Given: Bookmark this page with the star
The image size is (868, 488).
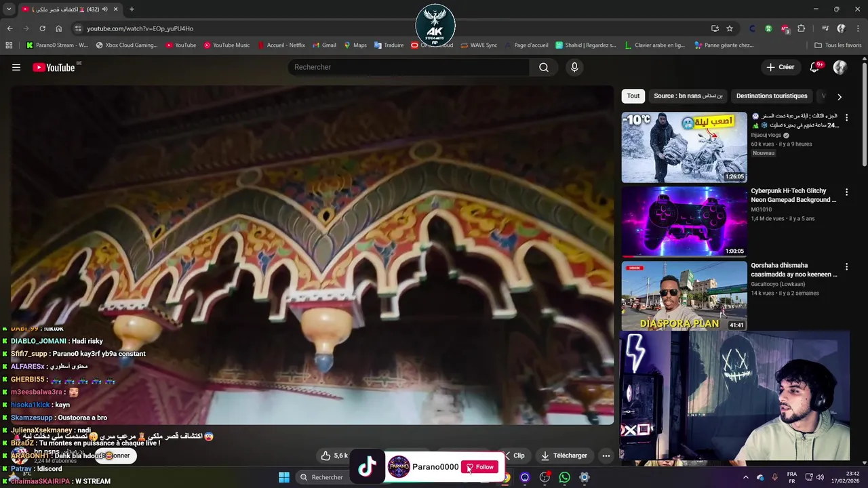Looking at the screenshot, I should click(x=730, y=28).
